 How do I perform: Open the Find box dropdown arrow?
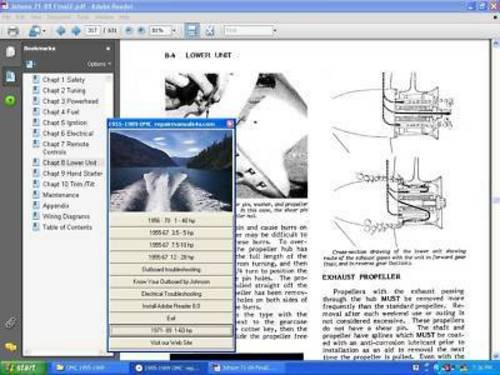(275, 31)
